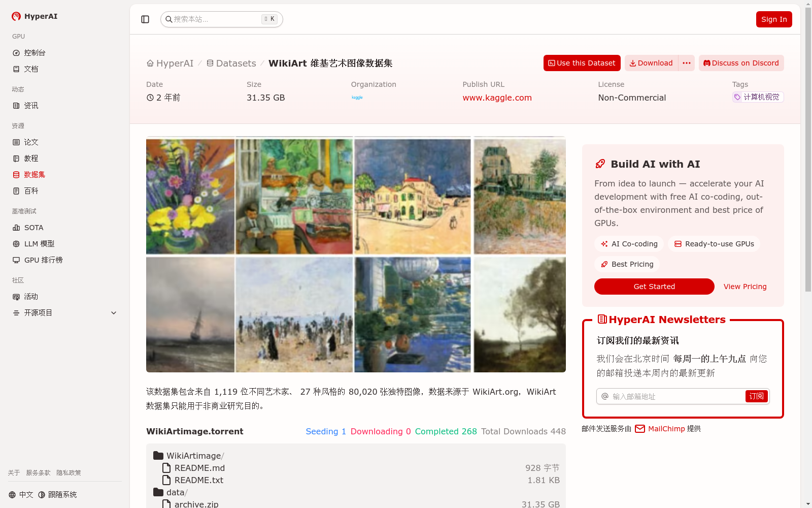Viewport: 812px width, 508px height.
Task: Click the sailing ship painting thumbnail
Action: pos(190,314)
